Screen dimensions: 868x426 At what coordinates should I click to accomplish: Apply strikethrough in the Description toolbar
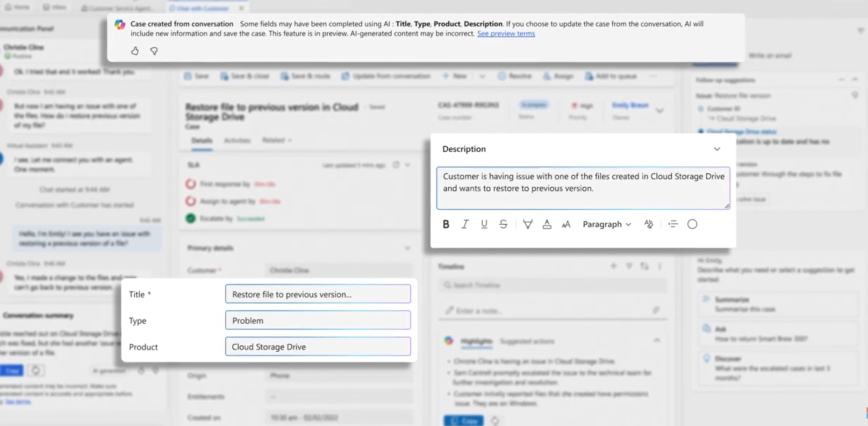(x=503, y=224)
